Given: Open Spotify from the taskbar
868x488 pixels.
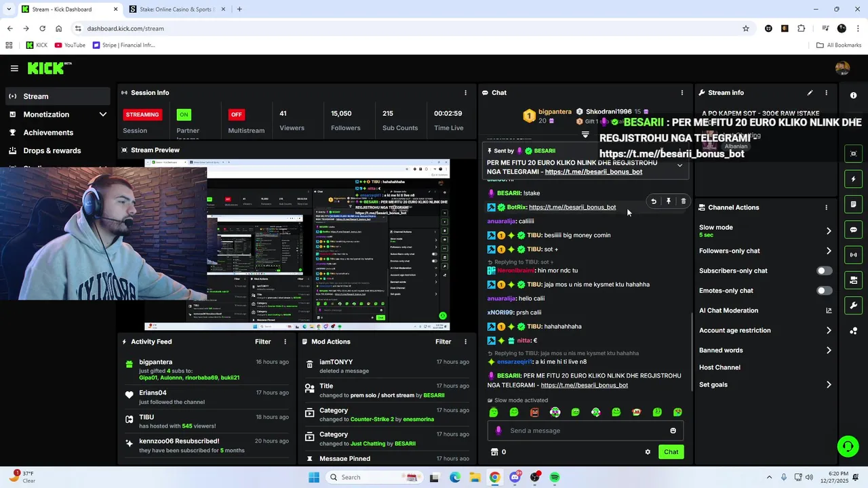Looking at the screenshot, I should (555, 477).
